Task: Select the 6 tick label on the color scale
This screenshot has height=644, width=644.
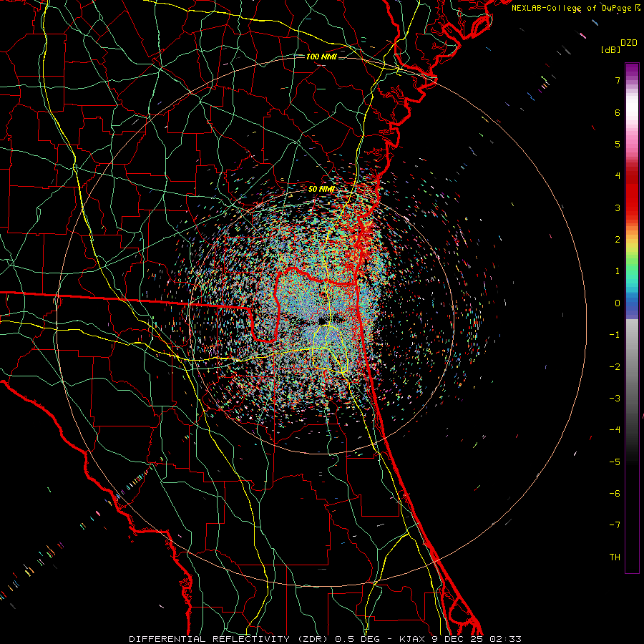Action: (618, 112)
